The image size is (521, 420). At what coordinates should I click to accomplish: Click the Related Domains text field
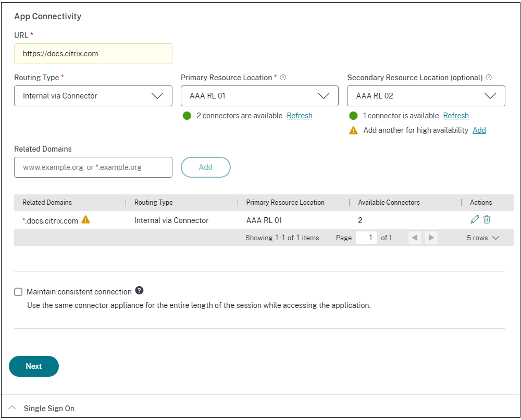tap(93, 167)
